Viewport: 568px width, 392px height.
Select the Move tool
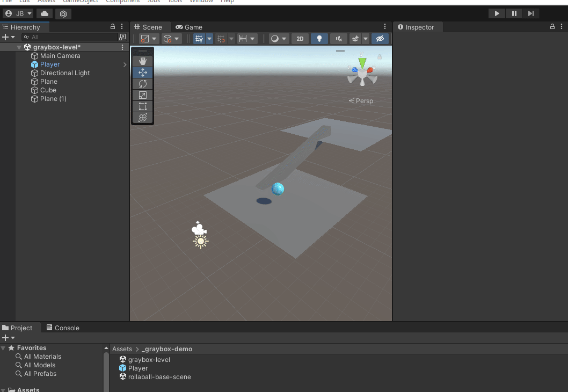click(x=143, y=72)
